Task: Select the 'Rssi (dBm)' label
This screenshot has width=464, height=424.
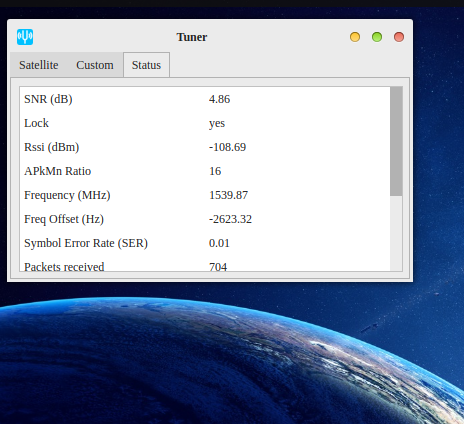Action: point(52,147)
